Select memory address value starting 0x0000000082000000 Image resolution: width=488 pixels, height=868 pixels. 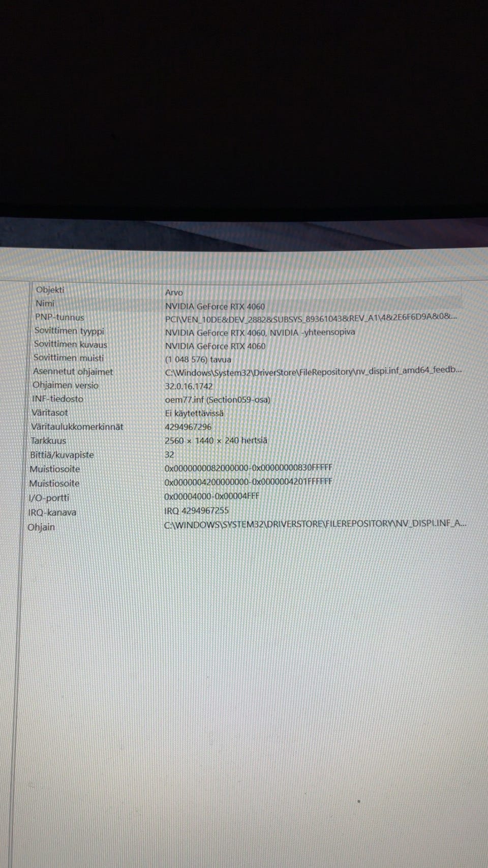click(249, 468)
